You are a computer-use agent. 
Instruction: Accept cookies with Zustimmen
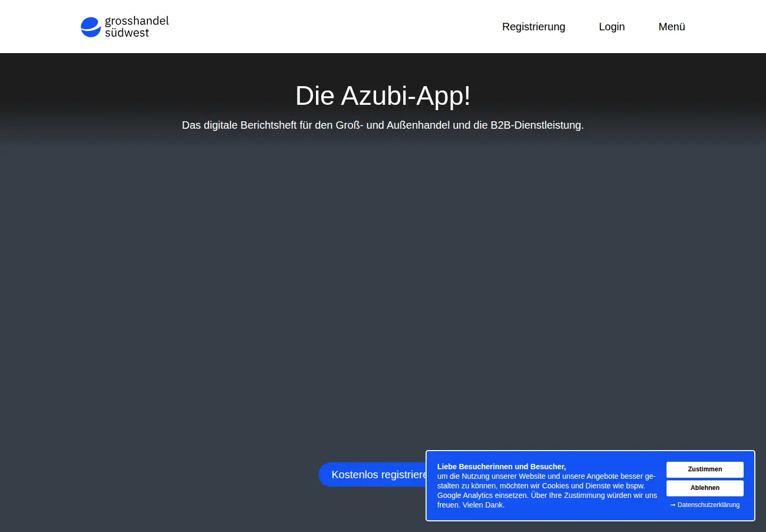pos(705,469)
